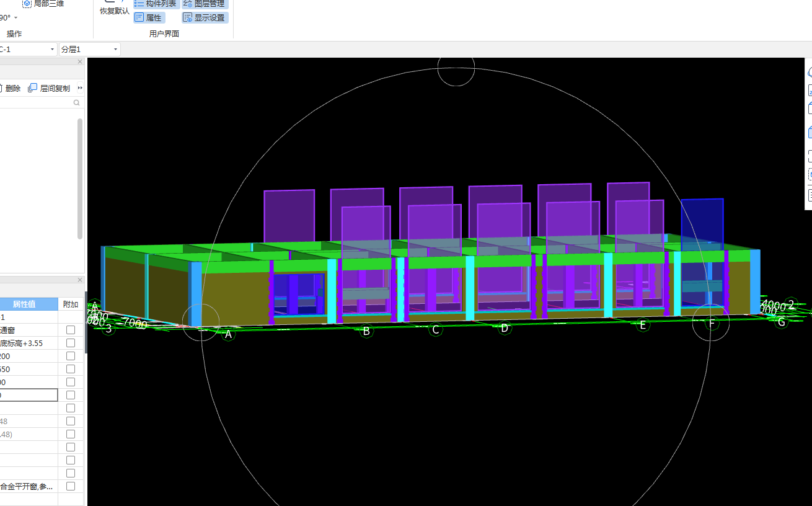Image resolution: width=812 pixels, height=506 pixels.
Task: Check the 附加 box for the 48 row
Action: coord(71,421)
